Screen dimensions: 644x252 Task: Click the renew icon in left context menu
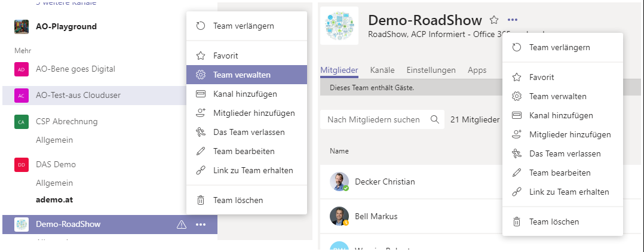coord(201,26)
